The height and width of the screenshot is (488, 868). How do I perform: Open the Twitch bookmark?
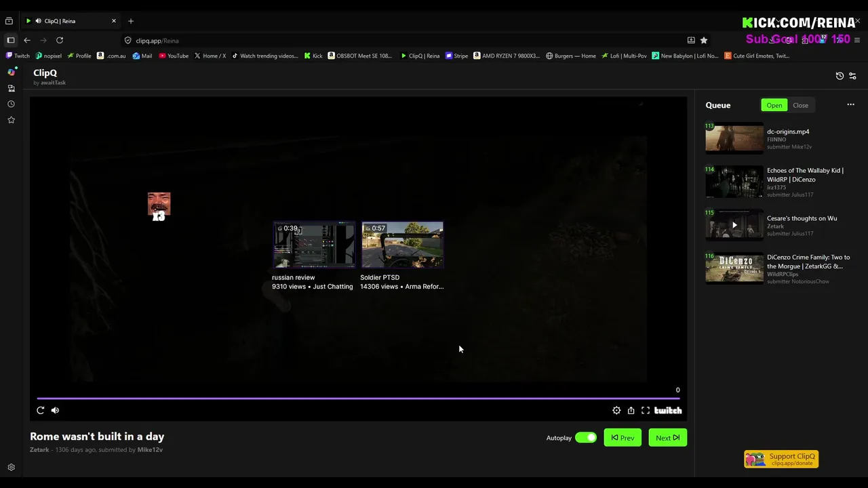pyautogui.click(x=18, y=56)
